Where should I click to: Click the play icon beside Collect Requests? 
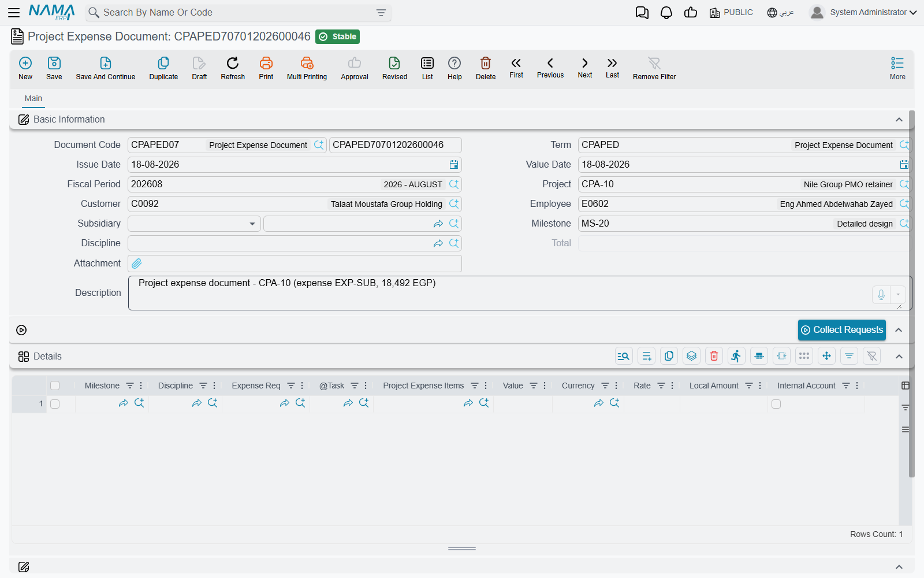[21, 330]
